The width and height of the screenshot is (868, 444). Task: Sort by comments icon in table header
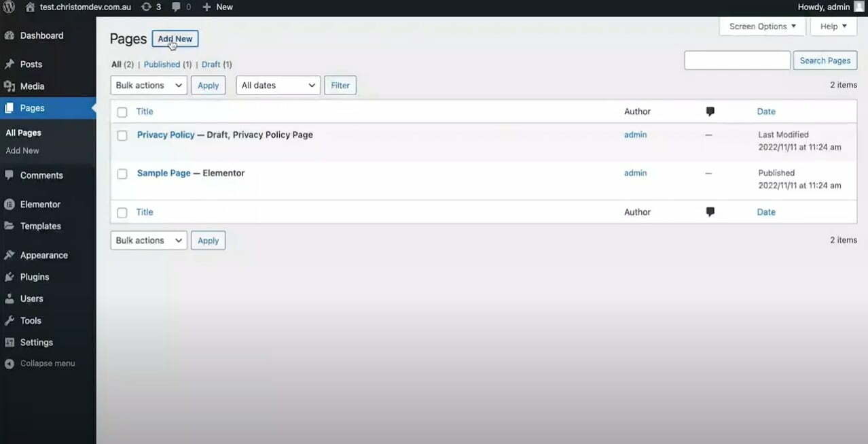pos(710,112)
